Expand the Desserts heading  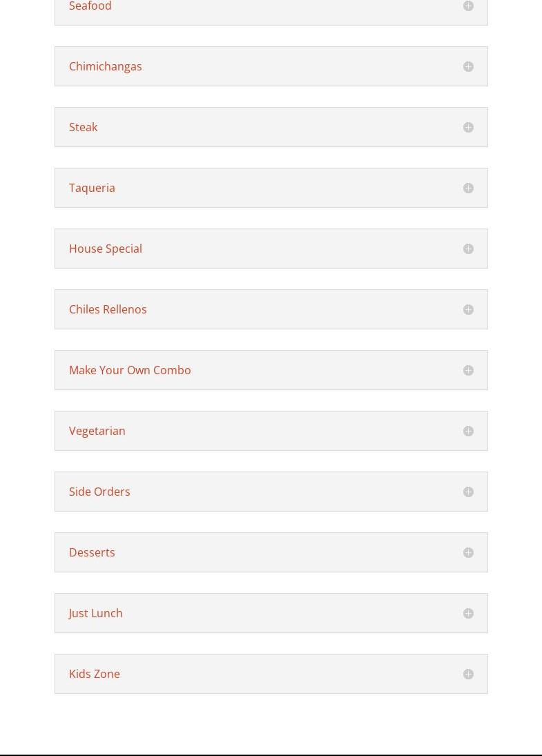tap(92, 552)
